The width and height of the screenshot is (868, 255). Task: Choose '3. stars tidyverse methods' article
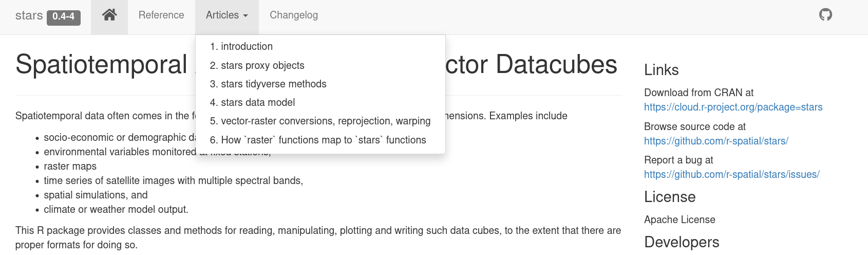pos(268,84)
